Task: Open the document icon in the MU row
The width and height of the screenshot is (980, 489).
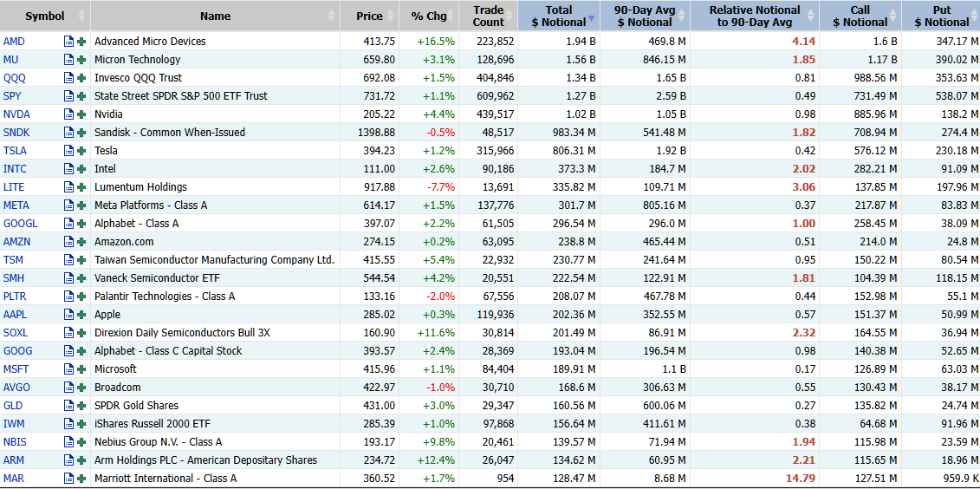Action: 68,60
